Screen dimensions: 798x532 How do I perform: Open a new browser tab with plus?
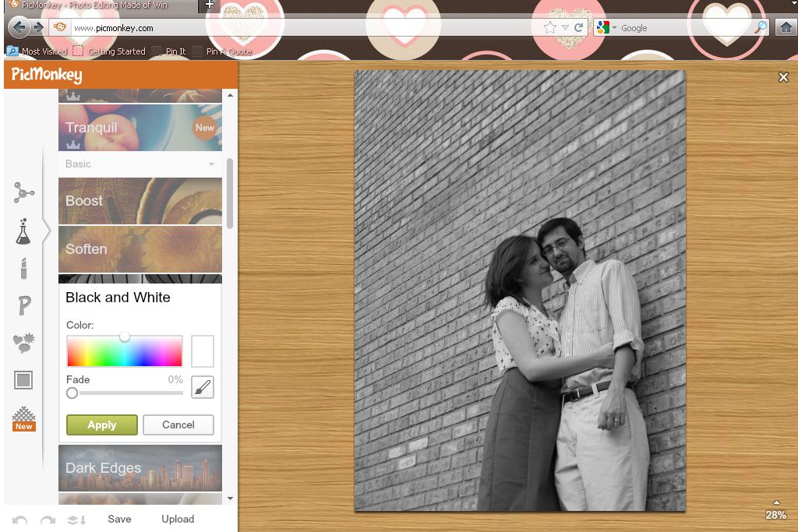point(209,5)
